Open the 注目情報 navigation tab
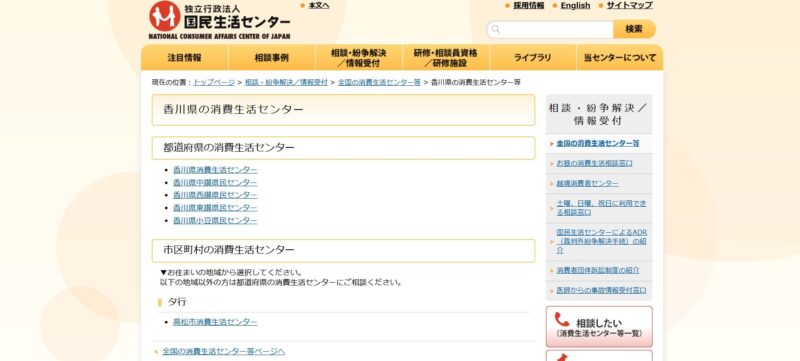This screenshot has height=361, width=800. coord(185,58)
